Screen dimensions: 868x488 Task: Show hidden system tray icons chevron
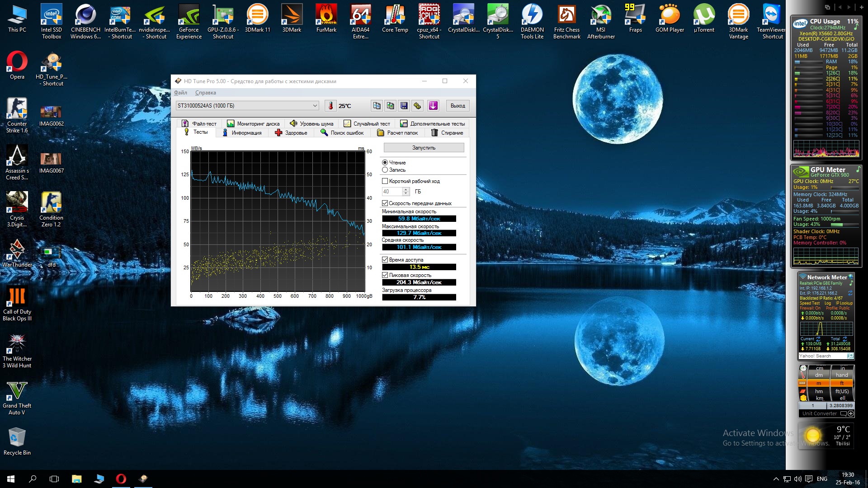(776, 479)
